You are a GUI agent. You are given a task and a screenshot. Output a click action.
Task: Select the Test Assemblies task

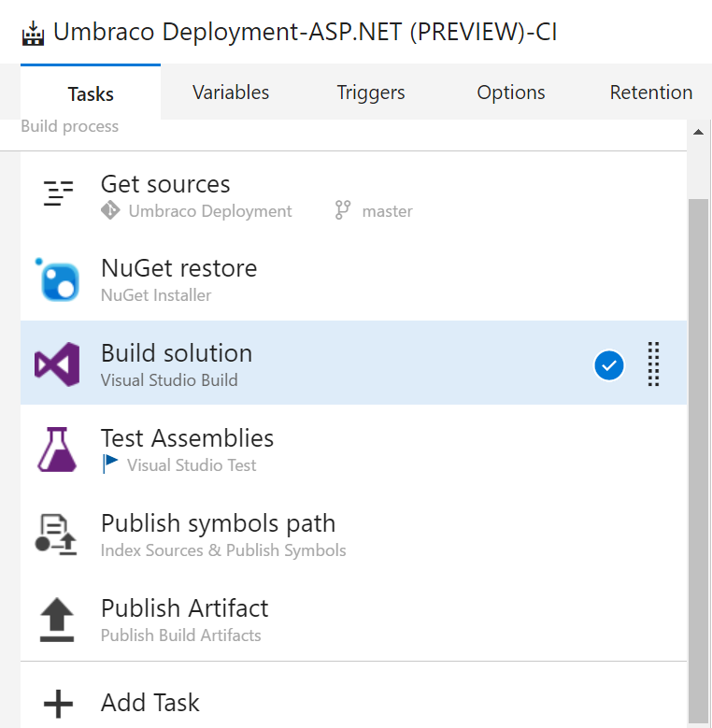[x=187, y=438]
